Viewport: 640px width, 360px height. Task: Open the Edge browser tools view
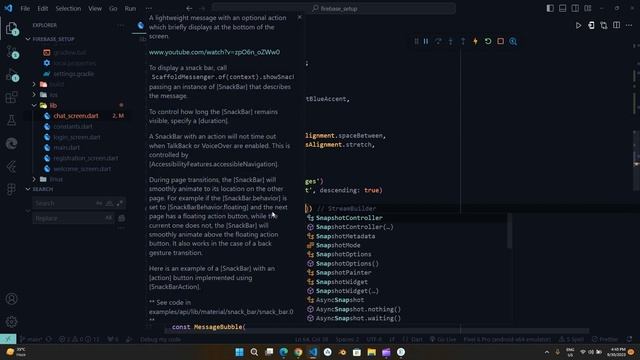click(x=11, y=143)
